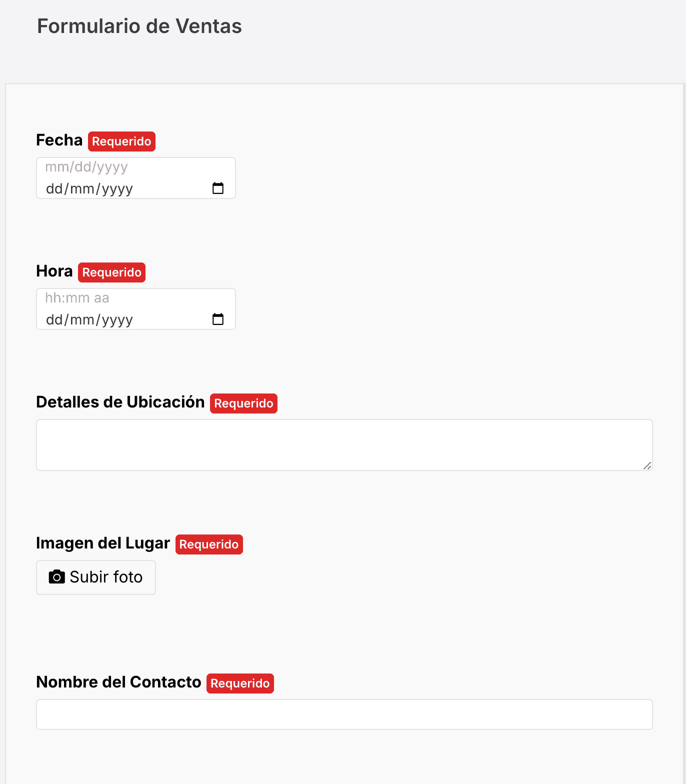
Task: Click the hh:mm aa placeholder in Hora
Action: pos(77,297)
